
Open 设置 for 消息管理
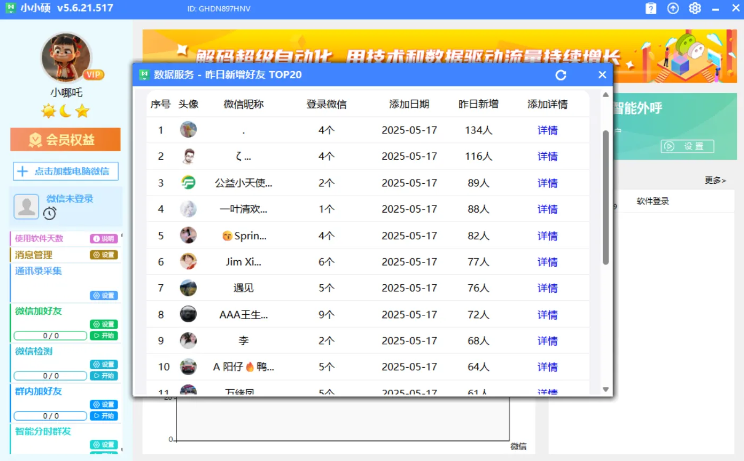coord(103,255)
